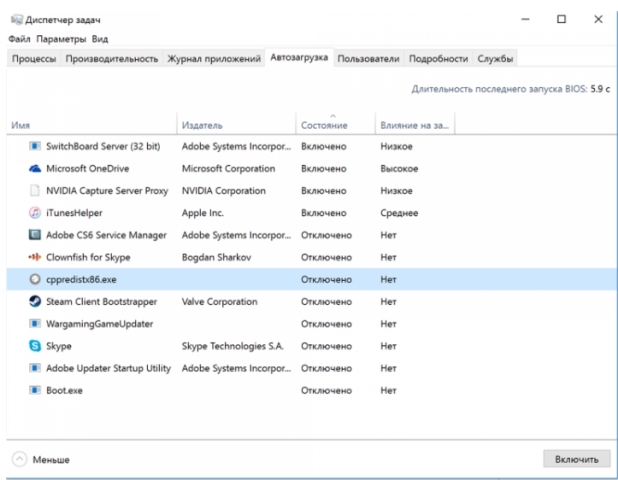
Task: Click the Среднее impact value for iTunesHelper
Action: pyautogui.click(x=399, y=213)
